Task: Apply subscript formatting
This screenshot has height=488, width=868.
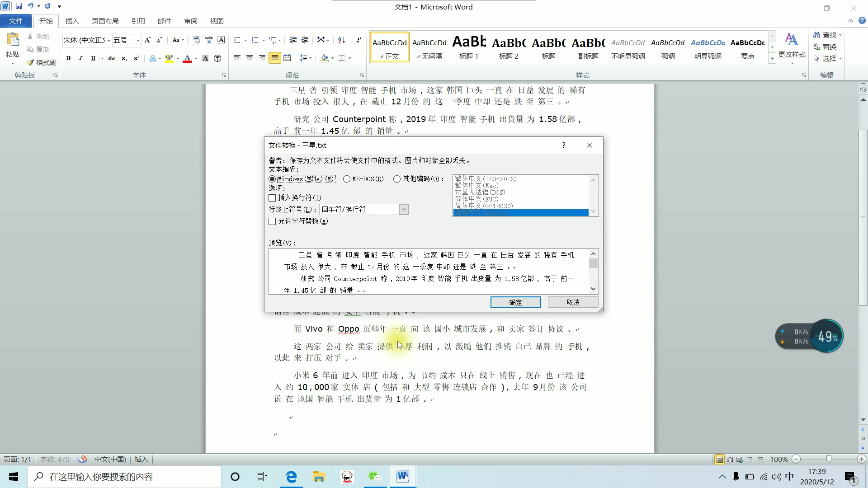Action: point(124,58)
